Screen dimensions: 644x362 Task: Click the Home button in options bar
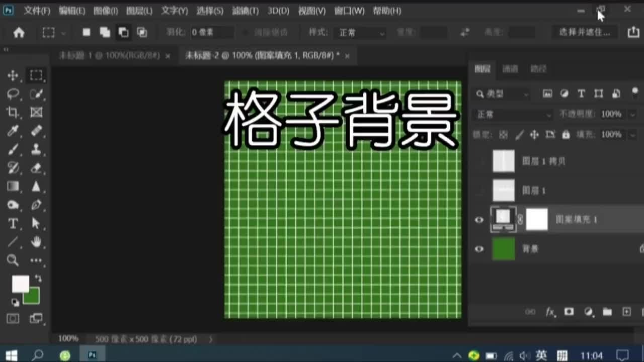19,32
